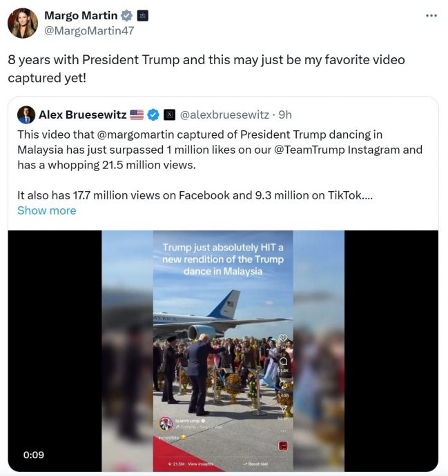Click the heart like icon in the reel

(283, 338)
